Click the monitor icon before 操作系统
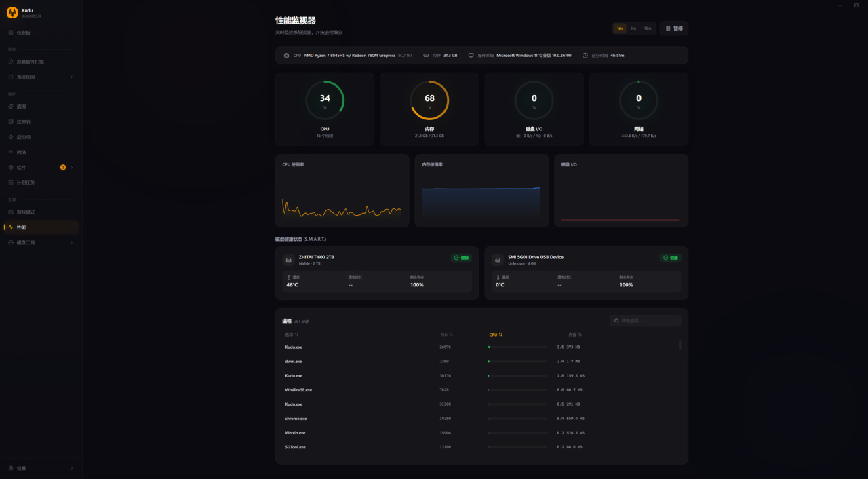The width and height of the screenshot is (868, 479). (471, 56)
